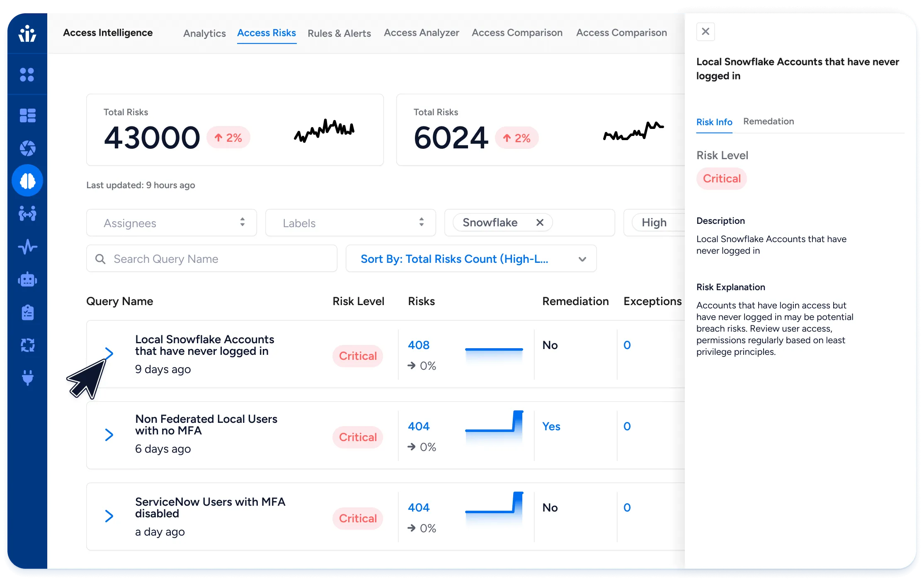Open the Assignees dropdown

(171, 223)
